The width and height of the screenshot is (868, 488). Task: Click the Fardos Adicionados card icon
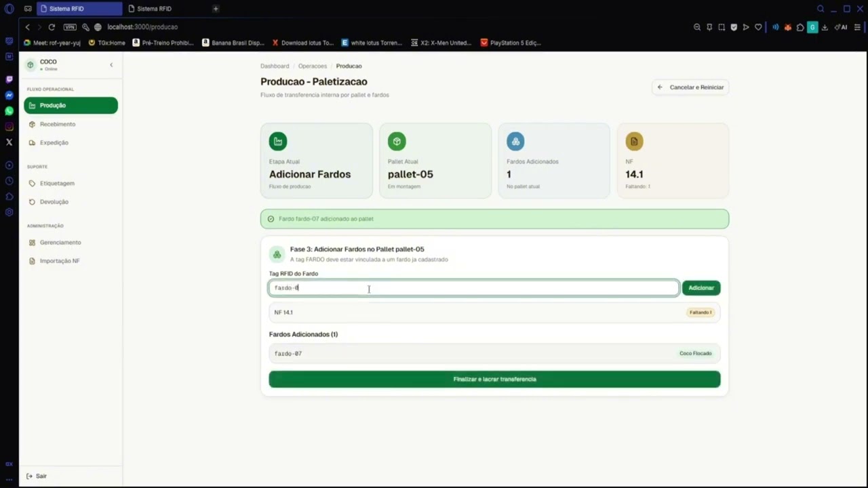pos(515,141)
